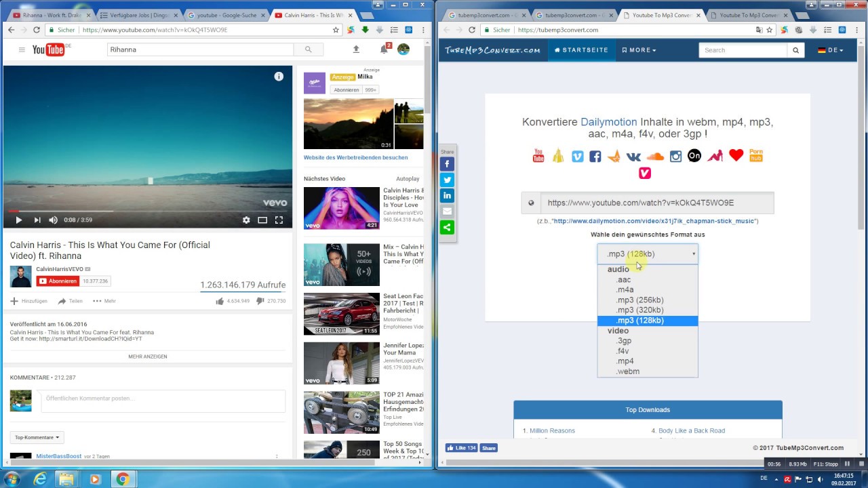
Task: Play the Calvin Harris video
Action: point(18,220)
